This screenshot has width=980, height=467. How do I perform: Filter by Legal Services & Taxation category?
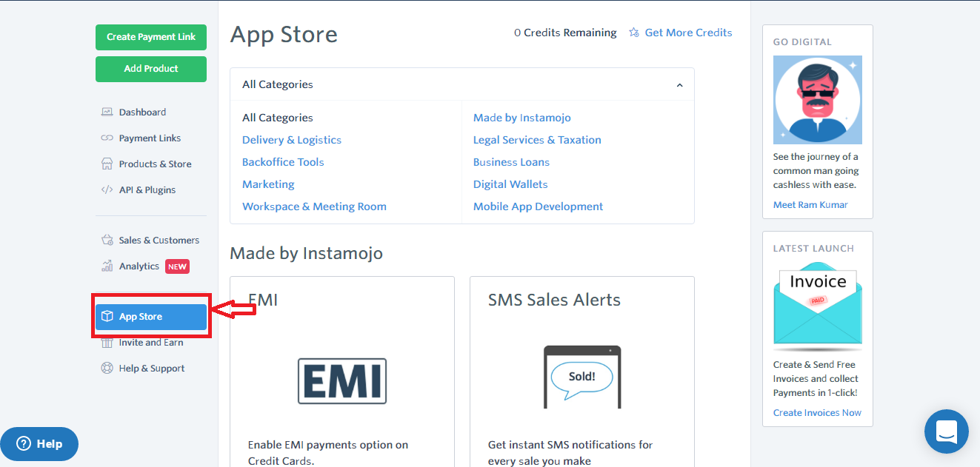[537, 140]
